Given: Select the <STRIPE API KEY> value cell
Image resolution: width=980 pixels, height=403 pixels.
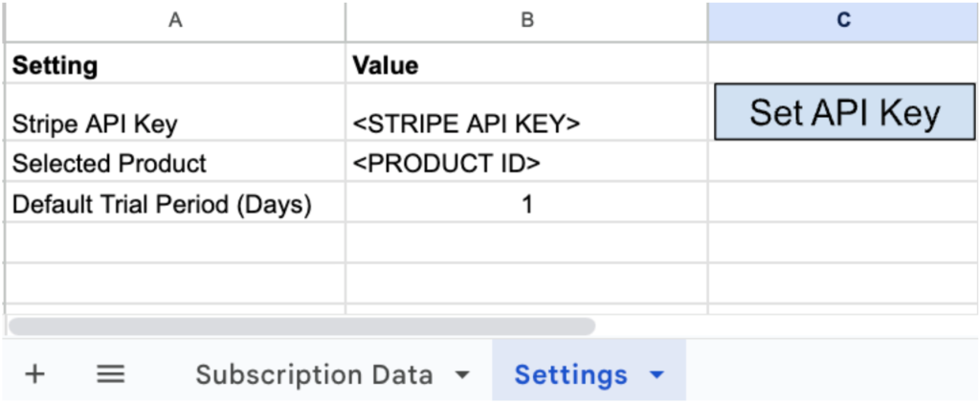Looking at the screenshot, I should click(527, 112).
